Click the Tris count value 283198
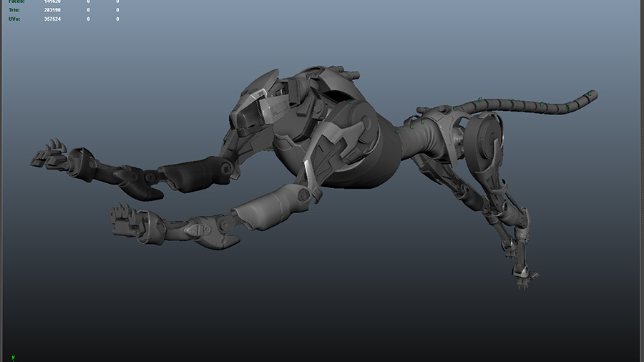644x362 pixels. coord(51,11)
